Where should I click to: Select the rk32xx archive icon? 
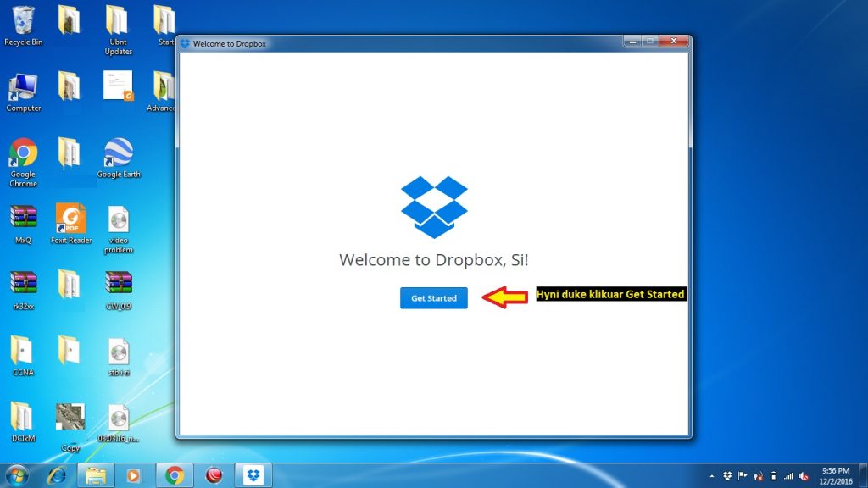23,291
